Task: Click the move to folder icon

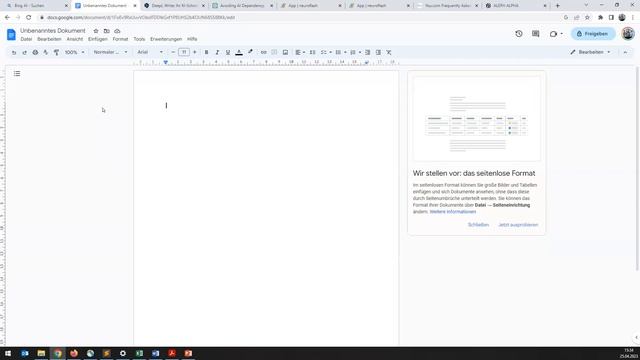Action: click(x=107, y=31)
